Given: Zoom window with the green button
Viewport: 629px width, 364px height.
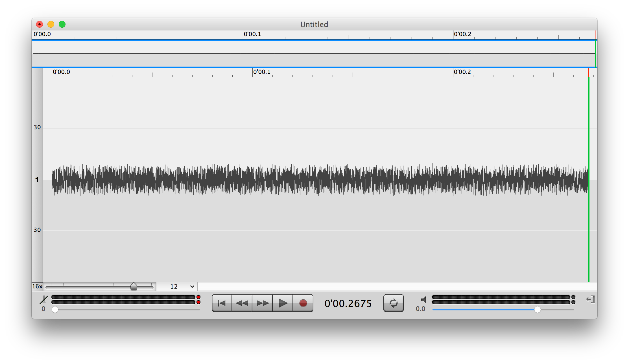Looking at the screenshot, I should point(62,24).
